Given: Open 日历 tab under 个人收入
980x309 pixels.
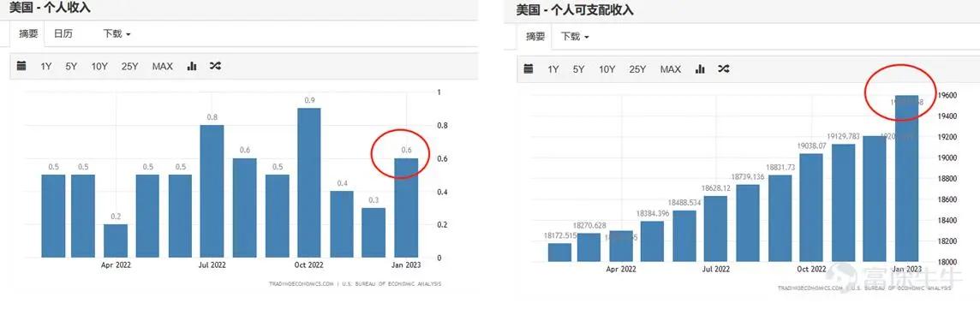Looking at the screenshot, I should coord(63,33).
